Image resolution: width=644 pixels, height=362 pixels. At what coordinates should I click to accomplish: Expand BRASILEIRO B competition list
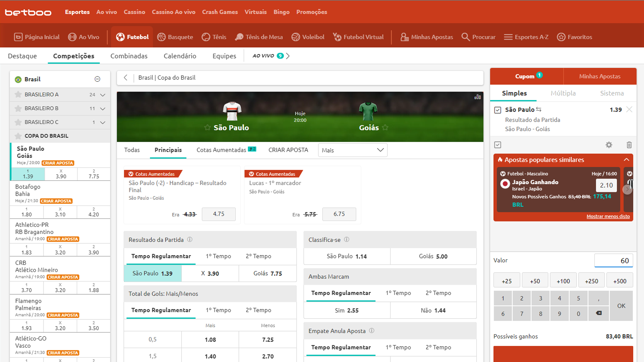pyautogui.click(x=103, y=109)
